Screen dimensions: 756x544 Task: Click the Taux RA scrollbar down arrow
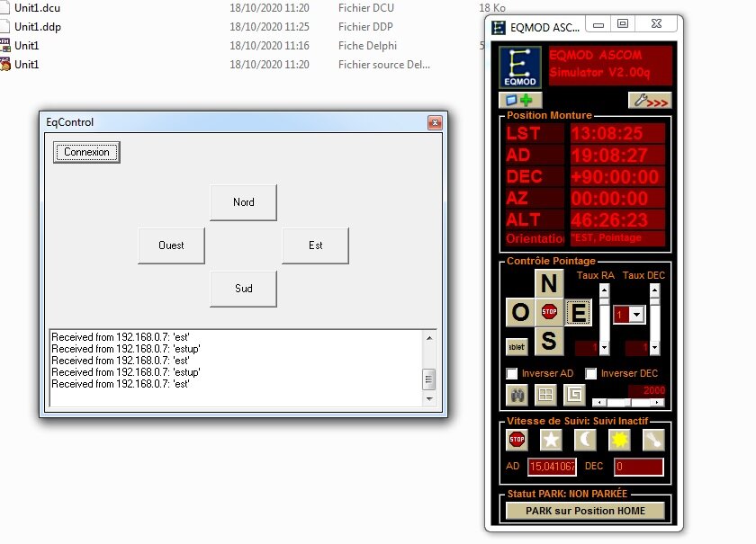(604, 348)
